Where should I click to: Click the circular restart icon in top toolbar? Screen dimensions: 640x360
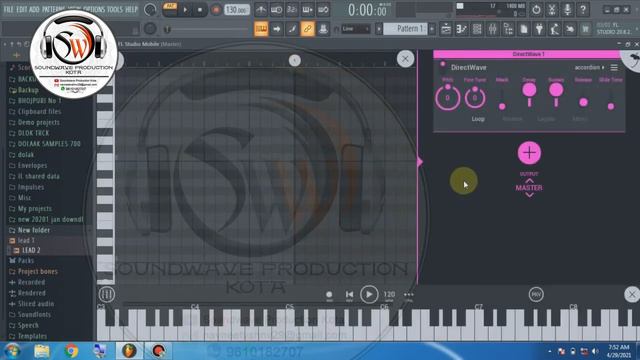[536, 10]
